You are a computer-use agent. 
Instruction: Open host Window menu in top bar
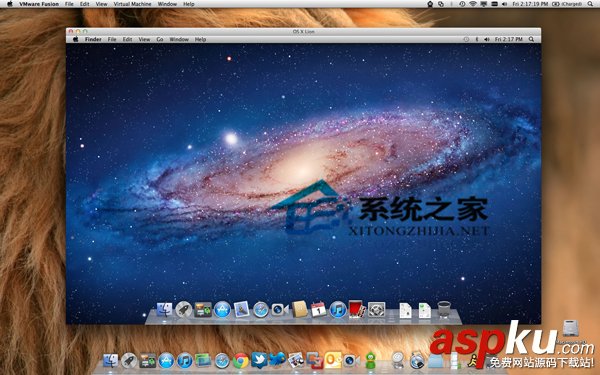pyautogui.click(x=167, y=4)
